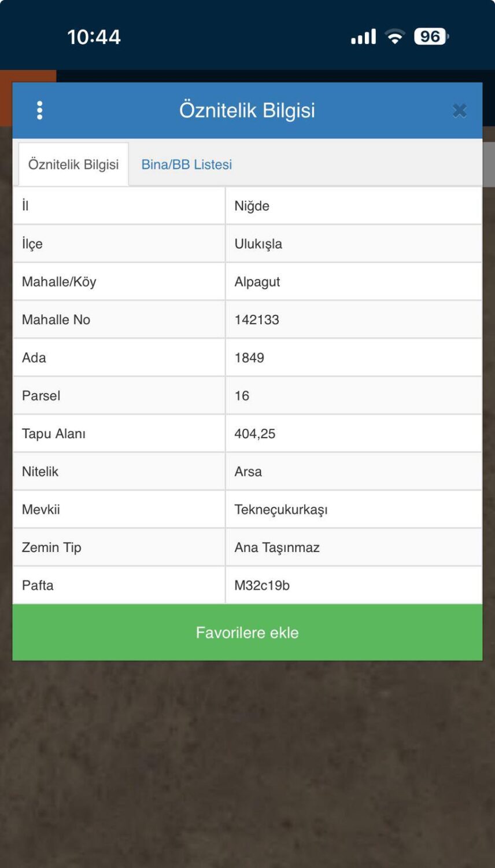Click the Tapu Alanı value 404,25

pyautogui.click(x=254, y=433)
